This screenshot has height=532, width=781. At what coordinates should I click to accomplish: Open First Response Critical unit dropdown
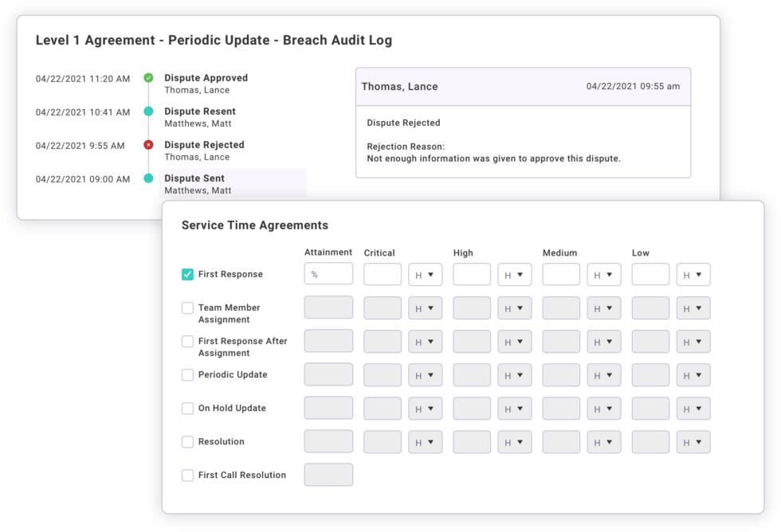point(426,275)
